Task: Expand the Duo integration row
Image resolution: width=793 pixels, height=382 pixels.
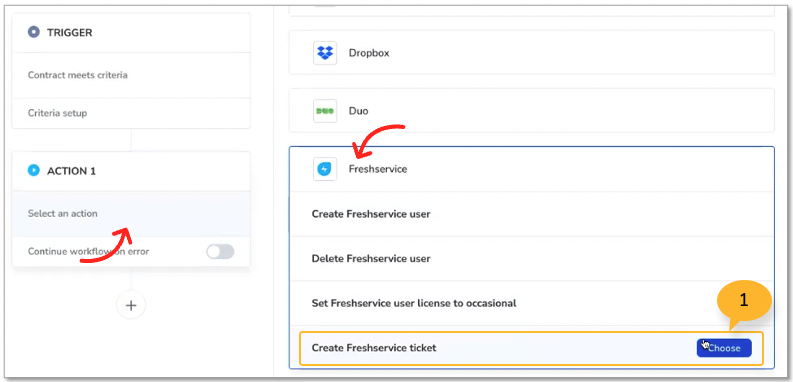Action: (532, 111)
